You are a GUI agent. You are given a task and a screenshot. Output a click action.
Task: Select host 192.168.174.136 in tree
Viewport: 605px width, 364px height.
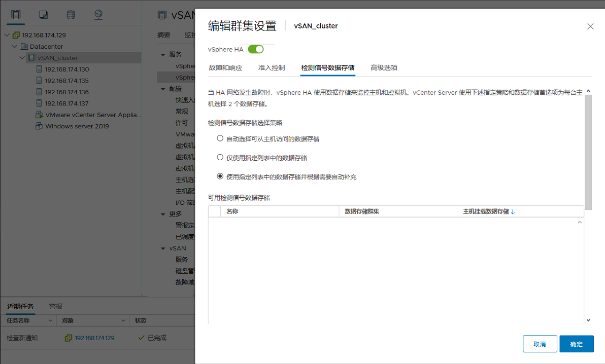(x=67, y=92)
